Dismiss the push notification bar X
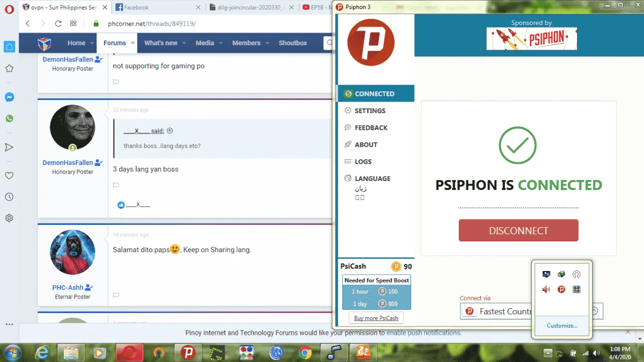This screenshot has height=362, width=644. pyautogui.click(x=627, y=332)
